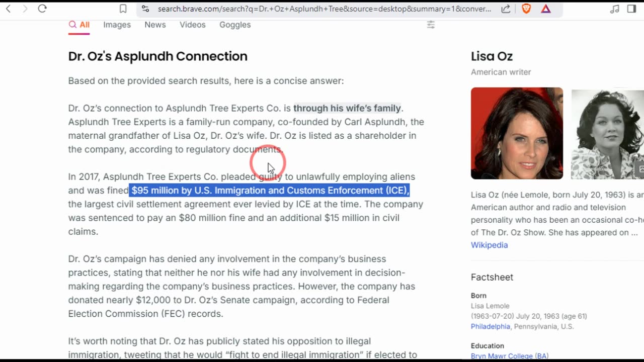Click highlighted phrase "through his wife's family"
The width and height of the screenshot is (644, 362).
point(347,108)
